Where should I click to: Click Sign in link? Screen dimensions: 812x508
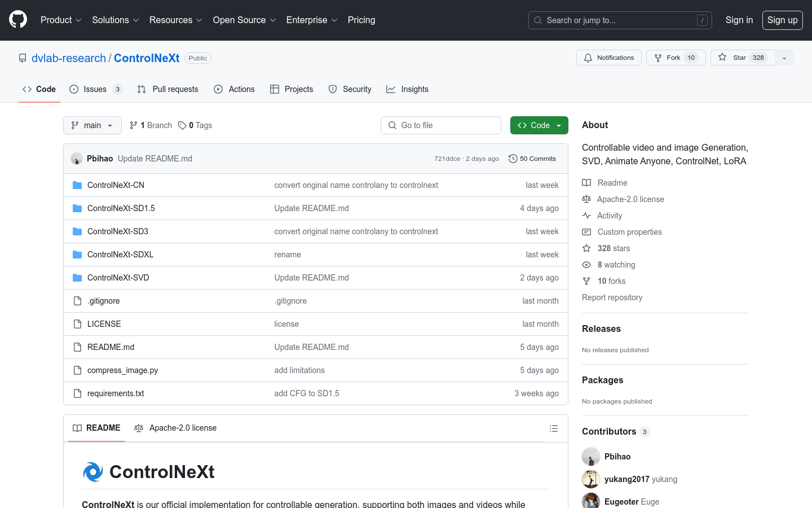point(739,20)
